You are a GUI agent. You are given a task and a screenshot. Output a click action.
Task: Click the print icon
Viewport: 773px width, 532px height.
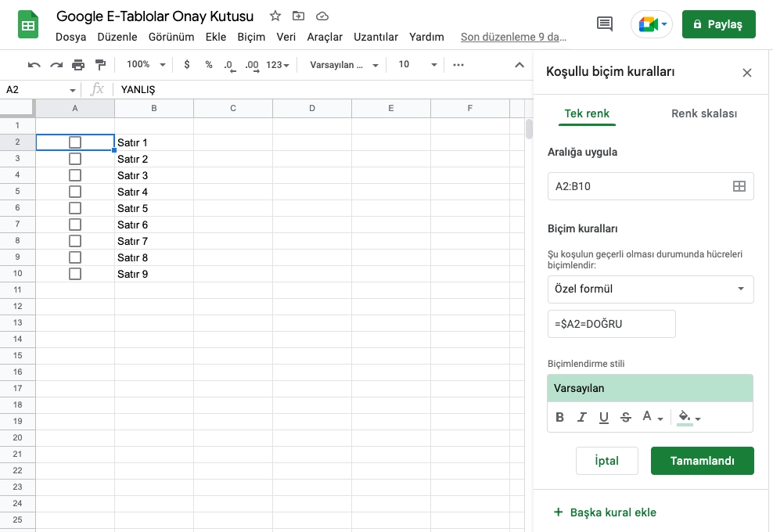click(x=78, y=65)
